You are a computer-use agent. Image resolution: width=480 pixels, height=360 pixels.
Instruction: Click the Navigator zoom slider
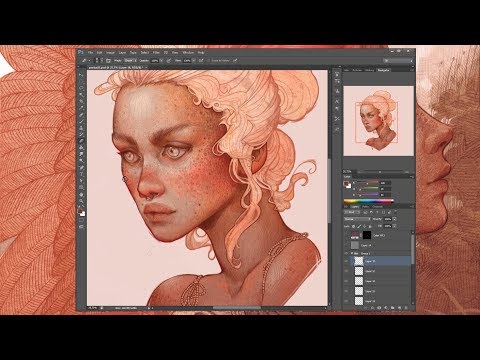(380, 172)
